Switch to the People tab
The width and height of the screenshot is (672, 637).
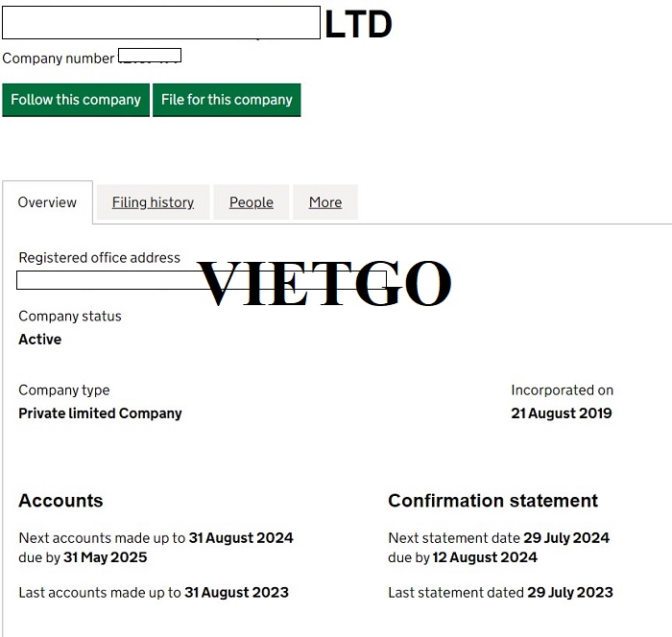pyautogui.click(x=252, y=202)
